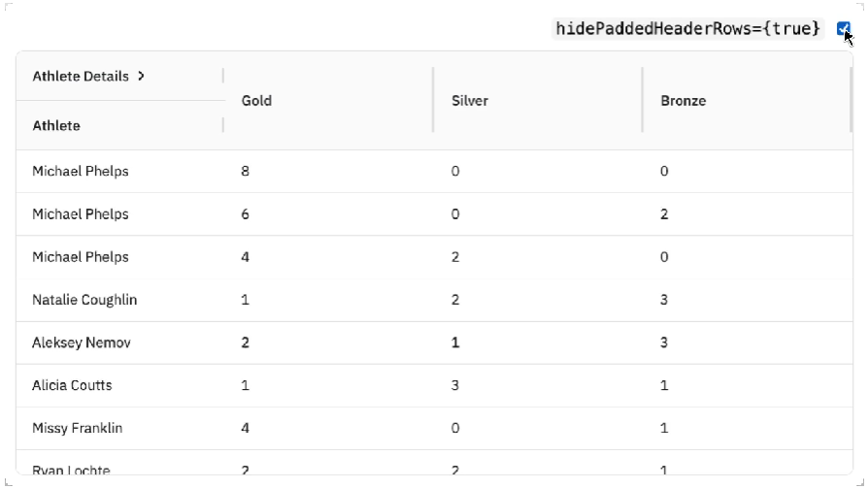Click resize handle between Gold and Silver headers
This screenshot has height=489, width=868.
(x=433, y=100)
